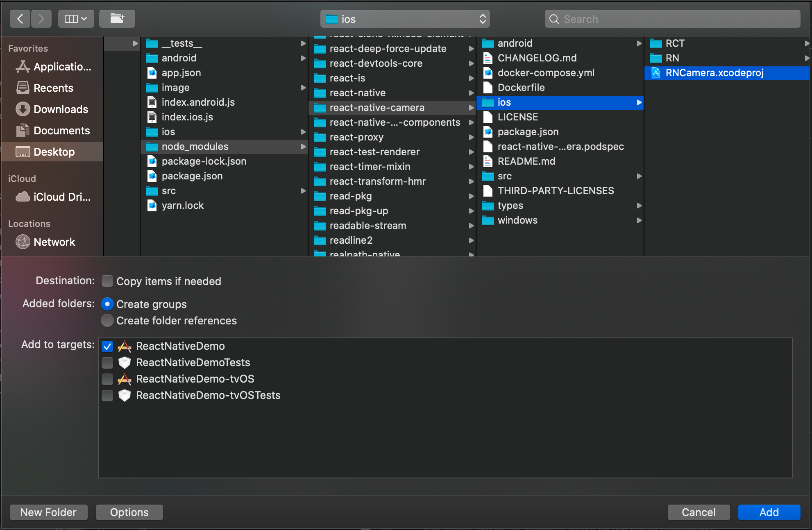Image resolution: width=812 pixels, height=530 pixels.
Task: Select the Applications sidebar item
Action: point(62,67)
